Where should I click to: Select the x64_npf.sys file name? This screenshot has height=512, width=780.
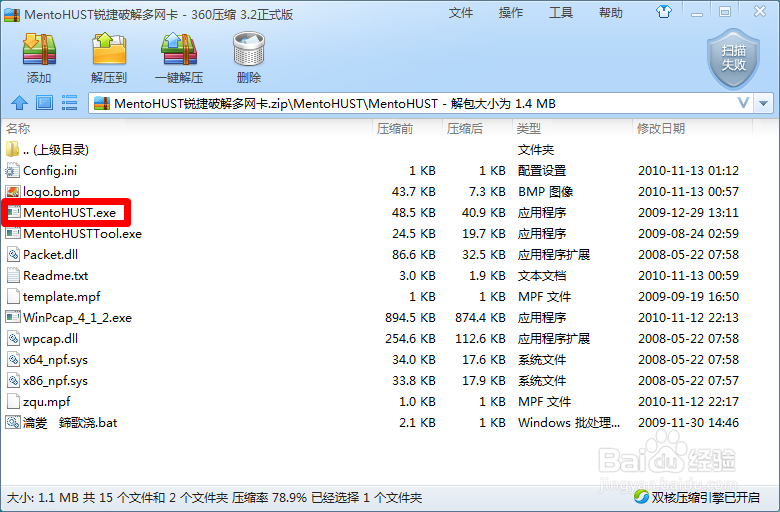point(55,360)
